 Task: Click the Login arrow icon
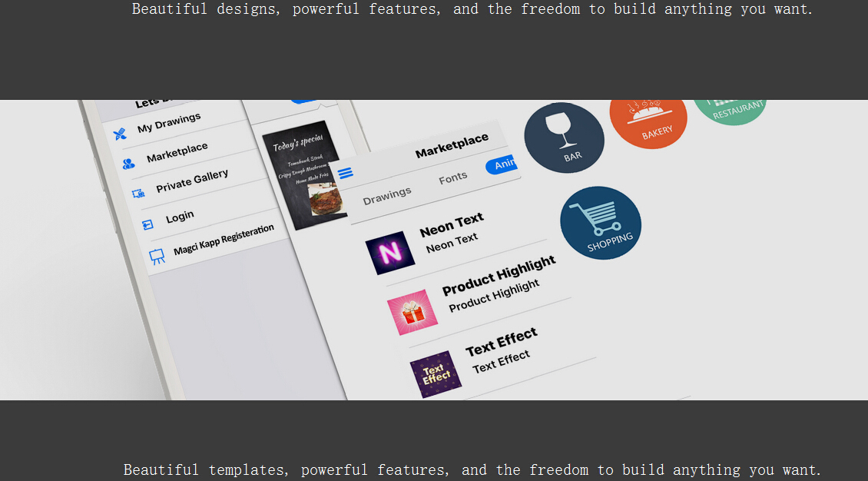tap(148, 224)
